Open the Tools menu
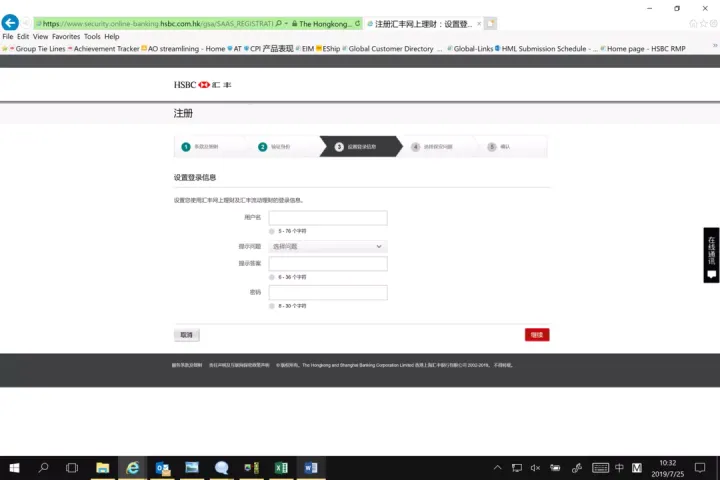Viewport: 720px width, 480px height. (x=92, y=36)
